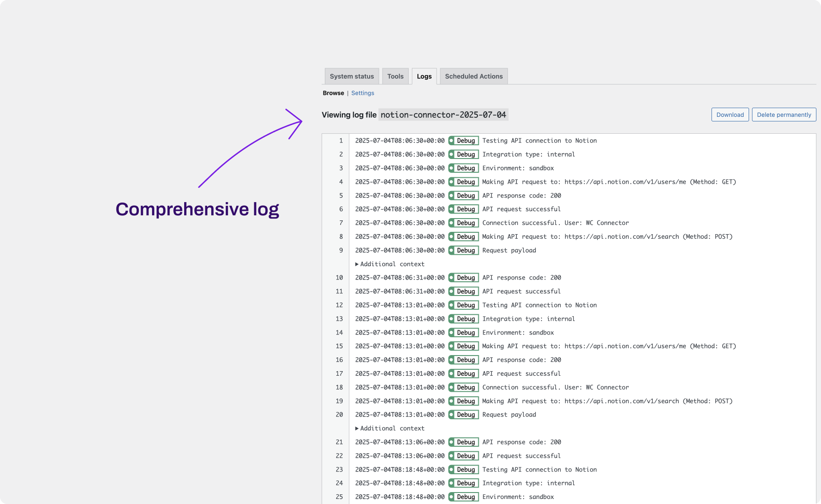View the Scheduled Actions tab
821x504 pixels.
[473, 76]
